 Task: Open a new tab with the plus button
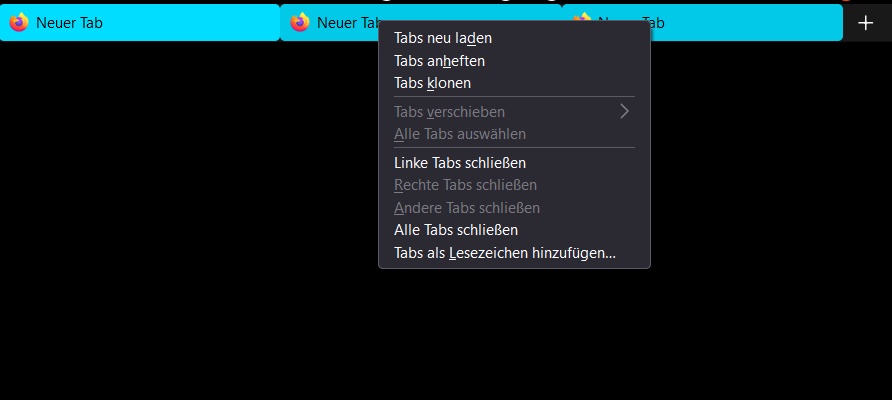pyautogui.click(x=866, y=22)
